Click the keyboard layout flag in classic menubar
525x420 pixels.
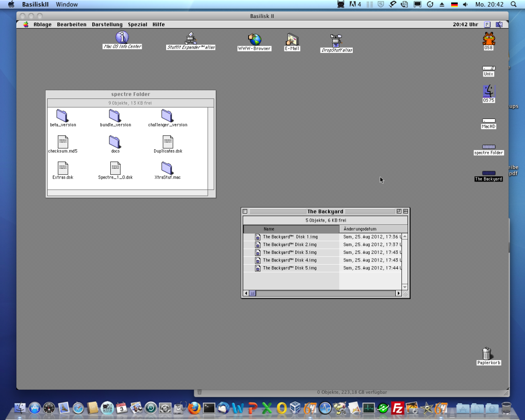pyautogui.click(x=488, y=25)
